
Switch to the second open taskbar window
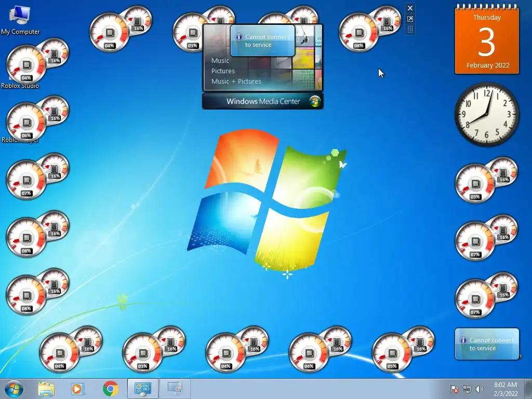coord(175,389)
